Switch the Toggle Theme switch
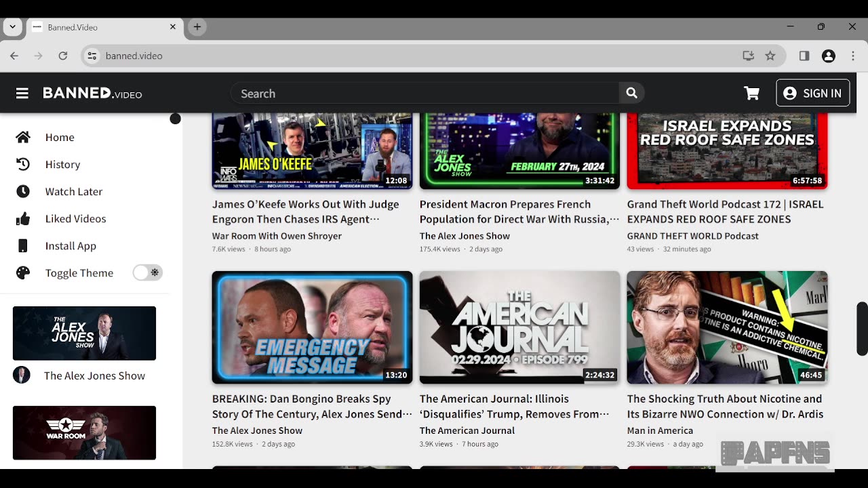868x488 pixels. click(x=147, y=272)
